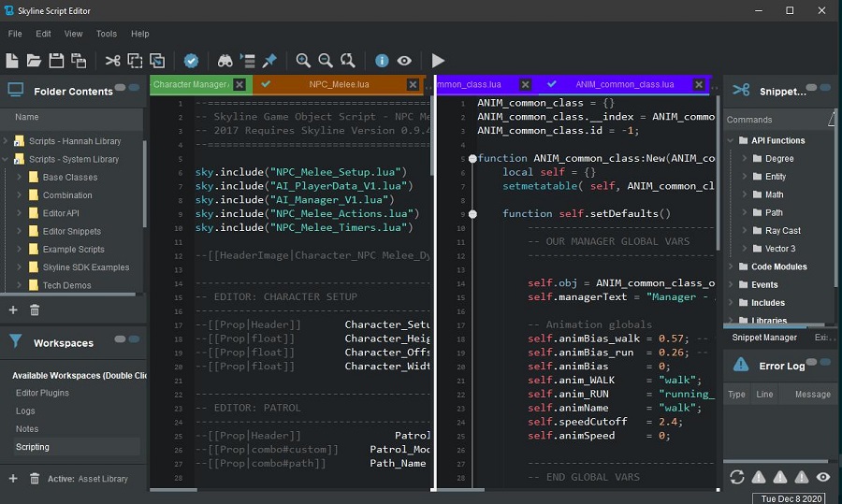Click the Error Log warning triangle icon

pos(741,365)
